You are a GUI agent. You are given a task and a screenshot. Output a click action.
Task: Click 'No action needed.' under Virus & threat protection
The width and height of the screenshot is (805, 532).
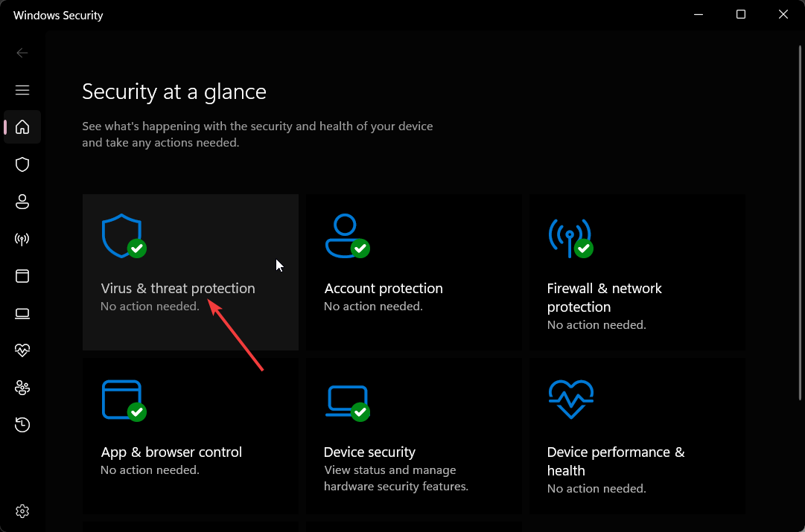[150, 307]
